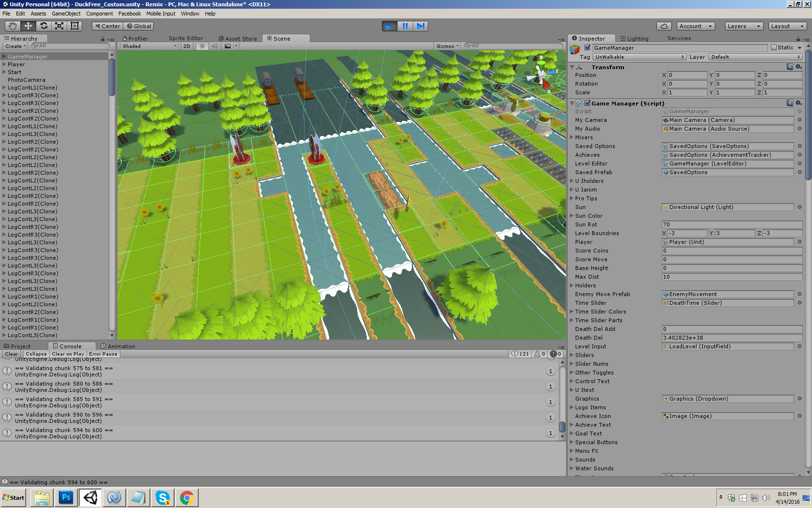The image size is (812, 508).
Task: Pause the game
Action: (x=405, y=26)
